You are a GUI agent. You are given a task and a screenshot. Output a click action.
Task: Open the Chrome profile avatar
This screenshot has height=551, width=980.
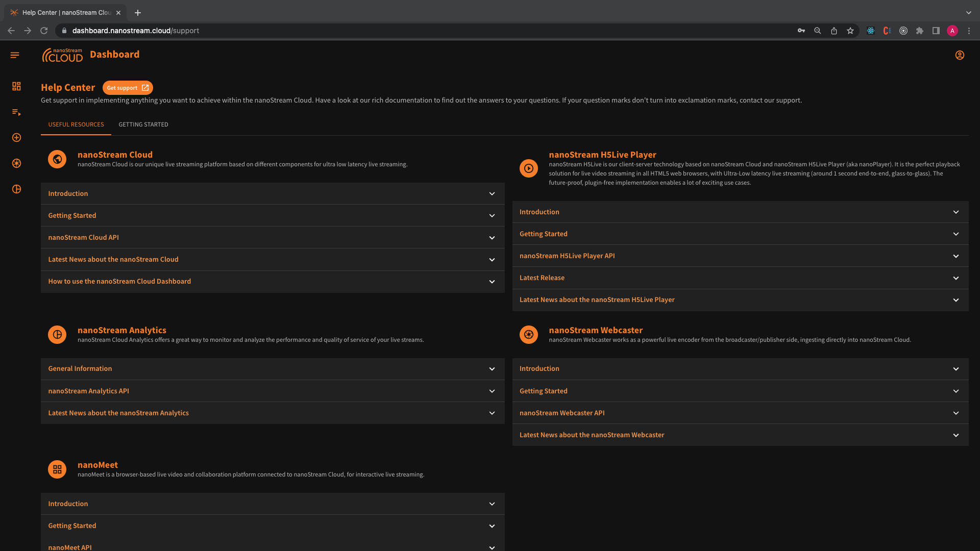[952, 31]
